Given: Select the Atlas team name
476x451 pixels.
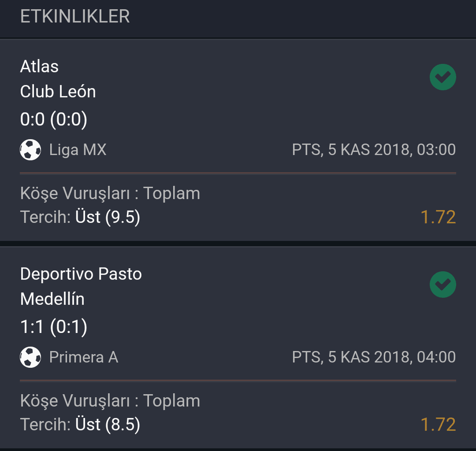Looking at the screenshot, I should [39, 66].
